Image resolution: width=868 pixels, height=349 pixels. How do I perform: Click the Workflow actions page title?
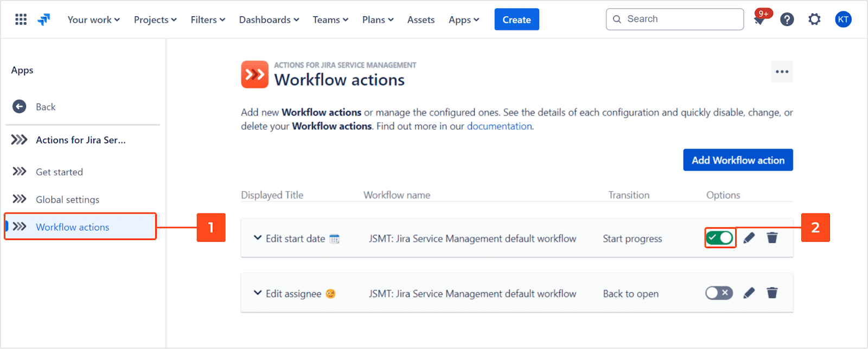pyautogui.click(x=339, y=80)
